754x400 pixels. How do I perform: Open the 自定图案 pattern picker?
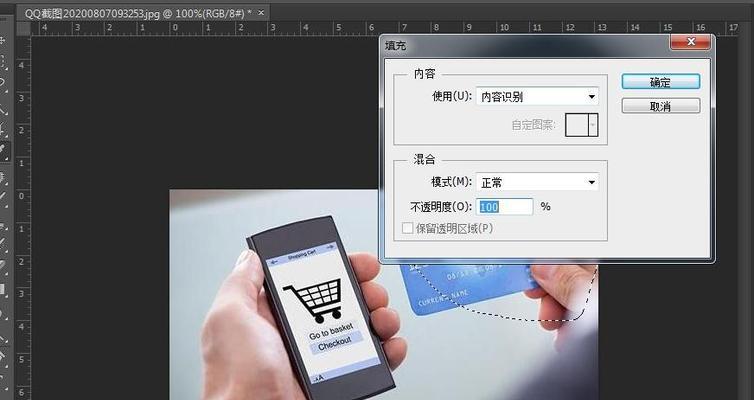point(581,125)
